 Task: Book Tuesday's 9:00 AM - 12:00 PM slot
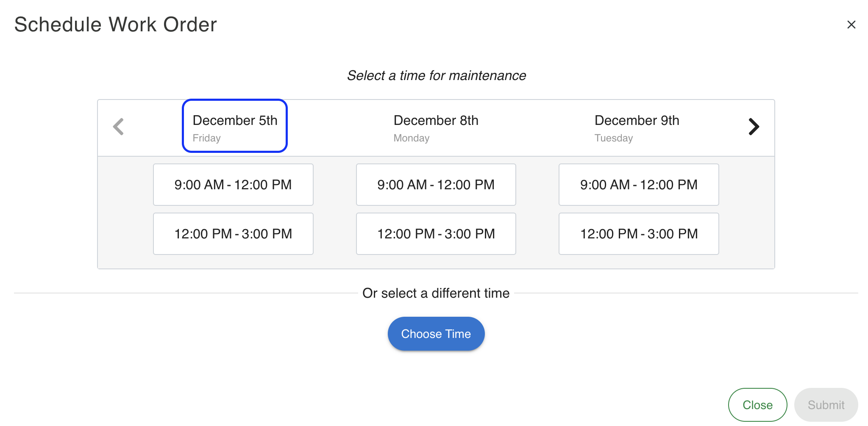tap(639, 185)
